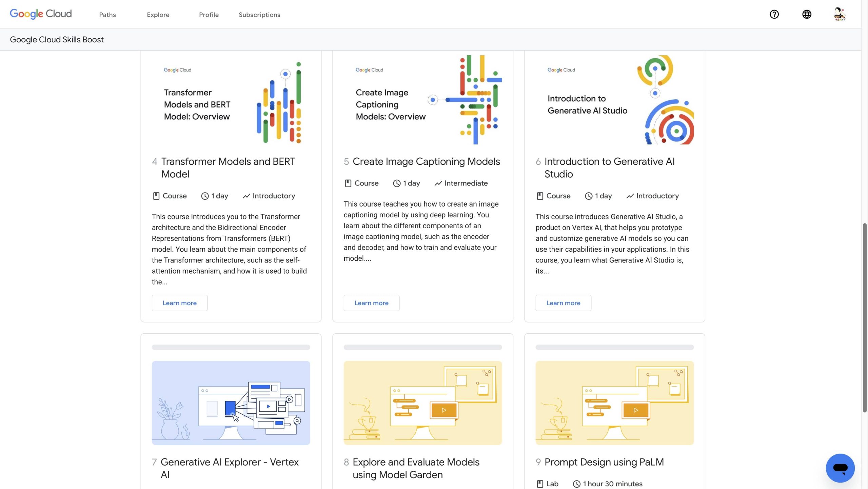Screen dimensions: 868x489
Task: Open the language globe icon
Action: pos(807,14)
